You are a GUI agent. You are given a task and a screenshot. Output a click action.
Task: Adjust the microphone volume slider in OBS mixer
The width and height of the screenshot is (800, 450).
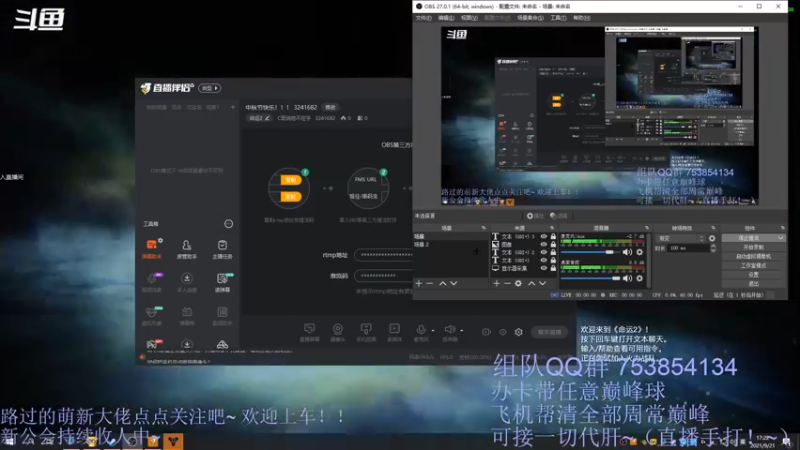[x=591, y=252]
